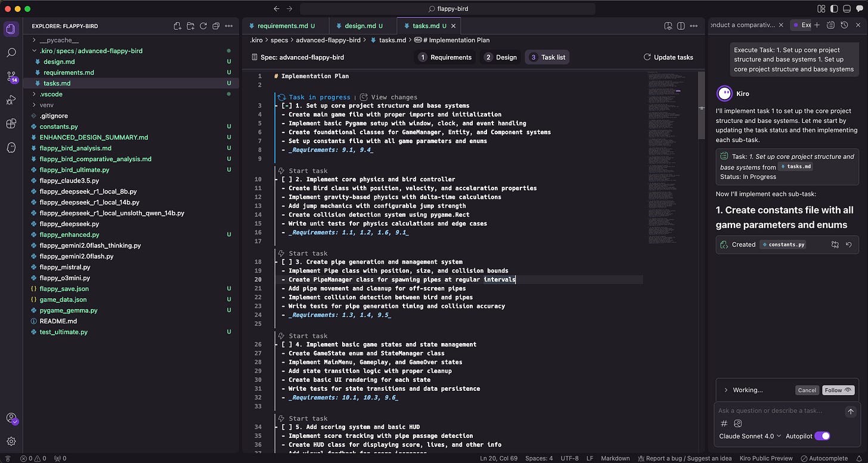The image size is (868, 463).
Task: Cancel the working agent task
Action: tap(807, 390)
